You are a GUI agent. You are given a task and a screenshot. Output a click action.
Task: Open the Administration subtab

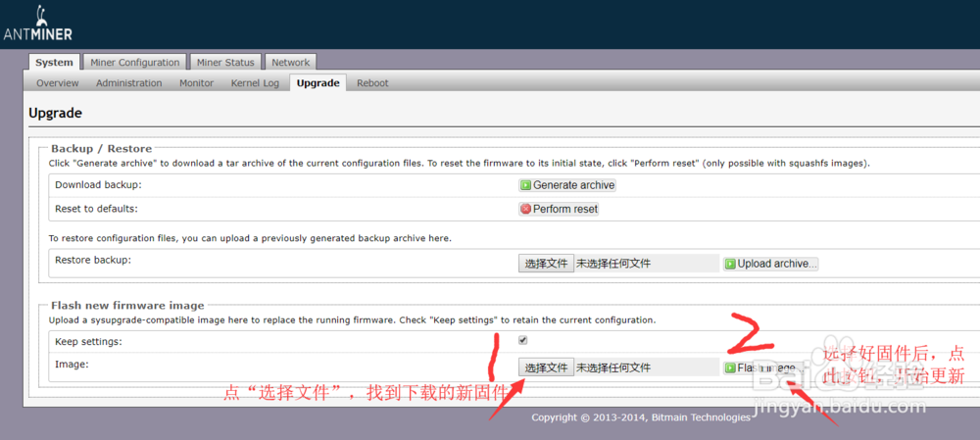128,82
